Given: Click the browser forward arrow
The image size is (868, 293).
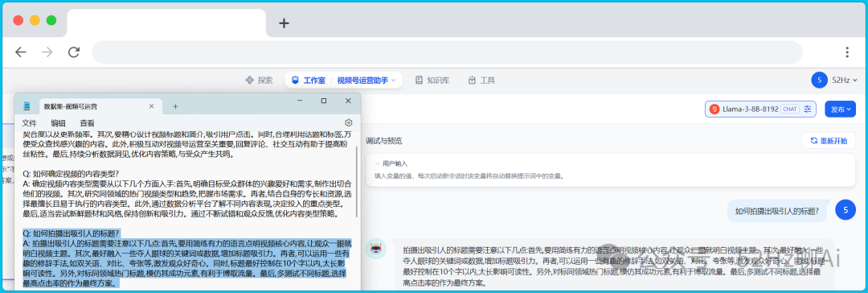Looking at the screenshot, I should 47,52.
